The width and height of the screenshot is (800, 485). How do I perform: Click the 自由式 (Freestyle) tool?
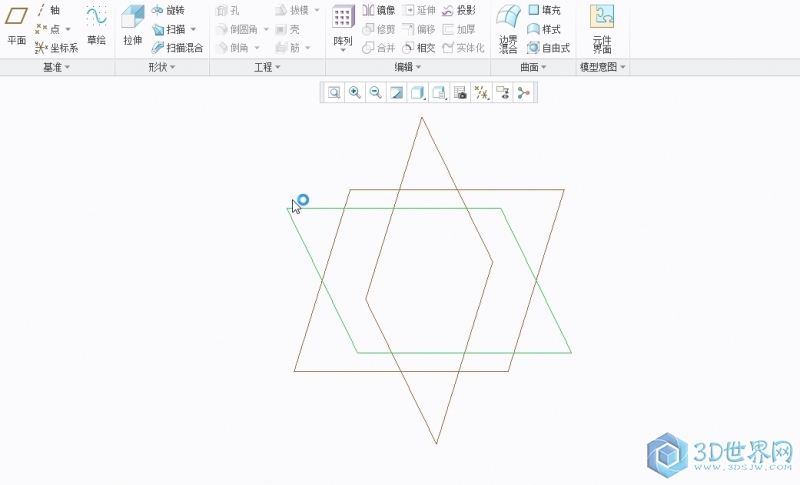[549, 48]
